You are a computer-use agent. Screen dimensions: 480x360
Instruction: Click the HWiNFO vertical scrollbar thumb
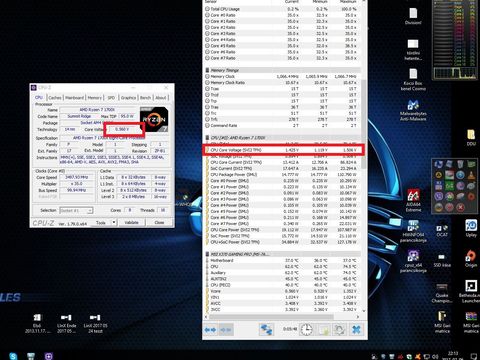tap(364, 124)
